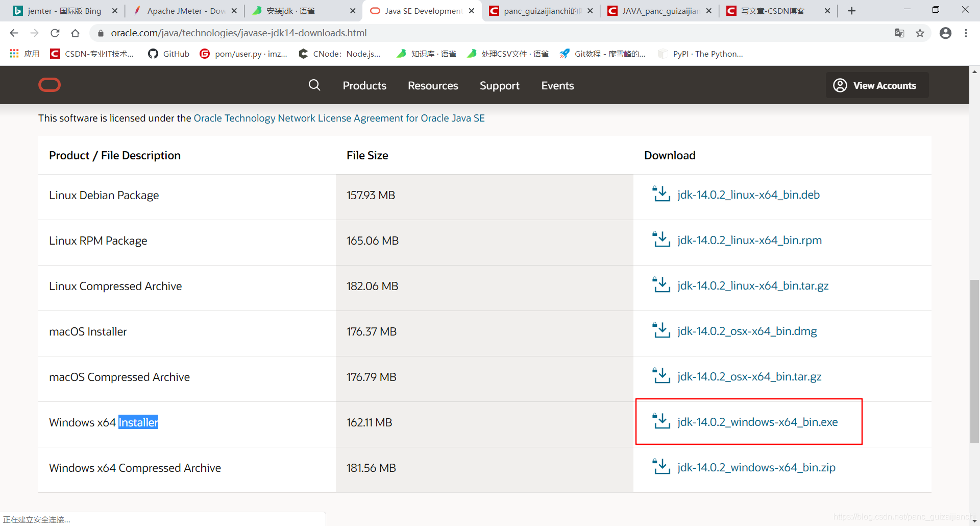Open the CNode: Node.js bookmark
980x526 pixels.
coord(340,54)
